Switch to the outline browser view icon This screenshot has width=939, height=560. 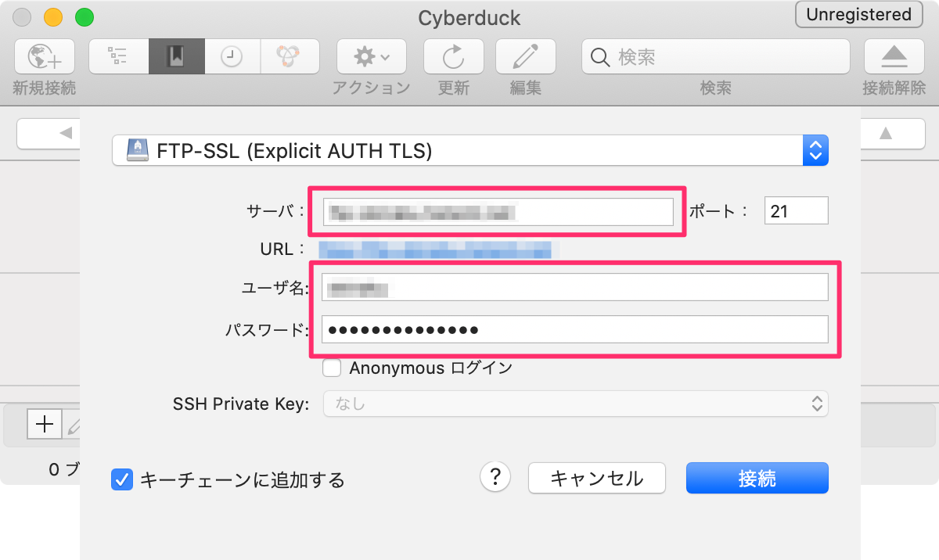coord(118,56)
